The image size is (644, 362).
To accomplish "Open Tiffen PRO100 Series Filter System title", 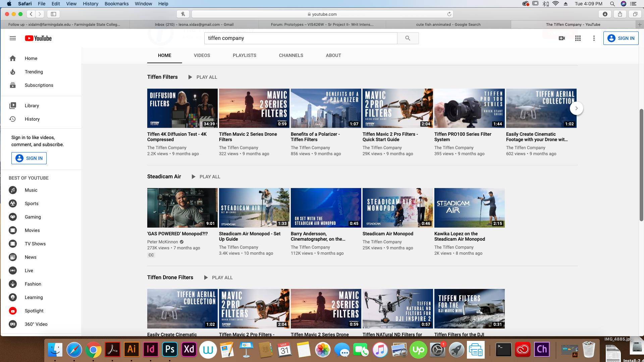I will tap(463, 137).
